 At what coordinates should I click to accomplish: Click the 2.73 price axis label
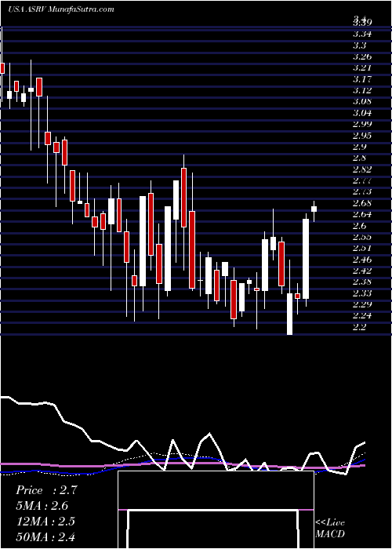362,192
